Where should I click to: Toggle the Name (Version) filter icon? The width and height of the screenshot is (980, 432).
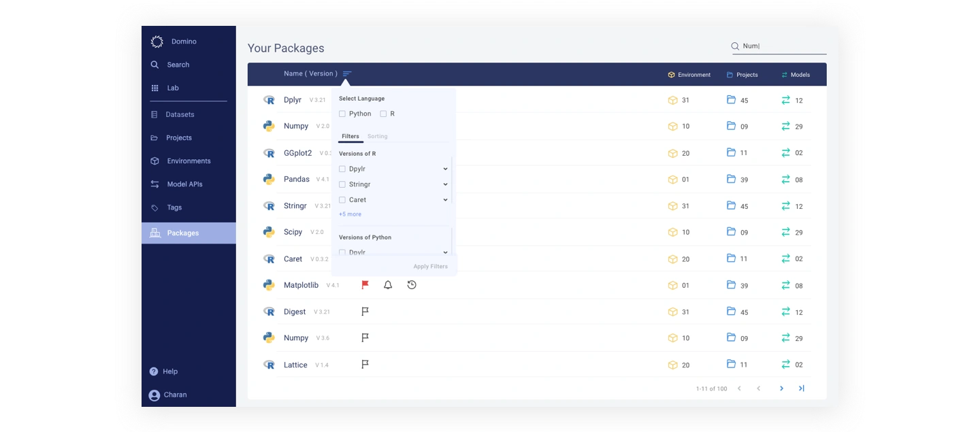[x=347, y=73]
